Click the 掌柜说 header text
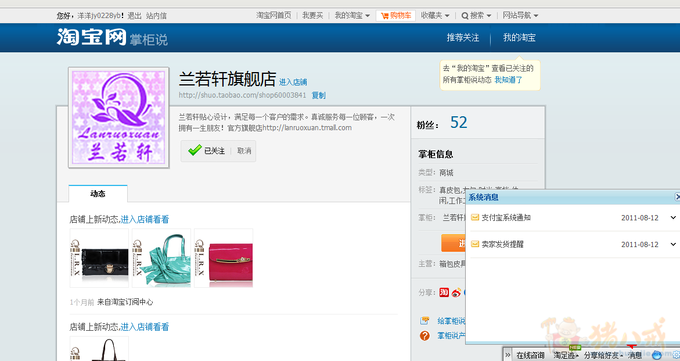 [x=149, y=40]
